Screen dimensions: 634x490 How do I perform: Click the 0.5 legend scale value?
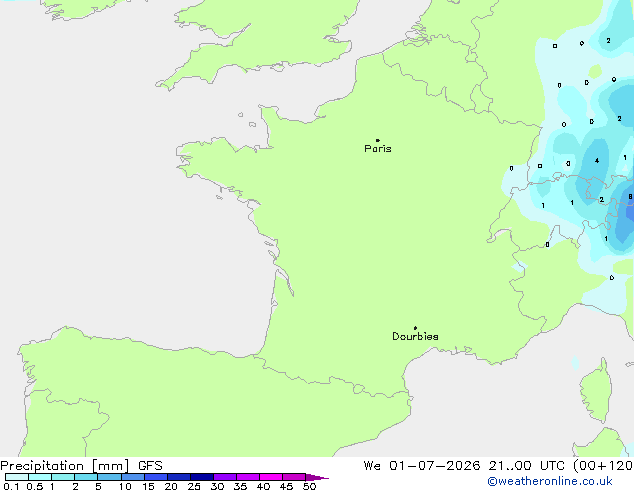tap(34, 486)
